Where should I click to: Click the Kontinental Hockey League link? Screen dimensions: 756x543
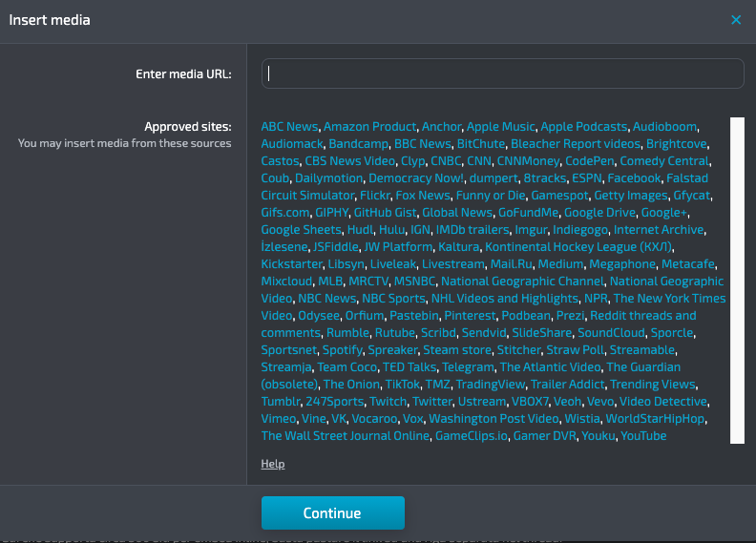(578, 246)
